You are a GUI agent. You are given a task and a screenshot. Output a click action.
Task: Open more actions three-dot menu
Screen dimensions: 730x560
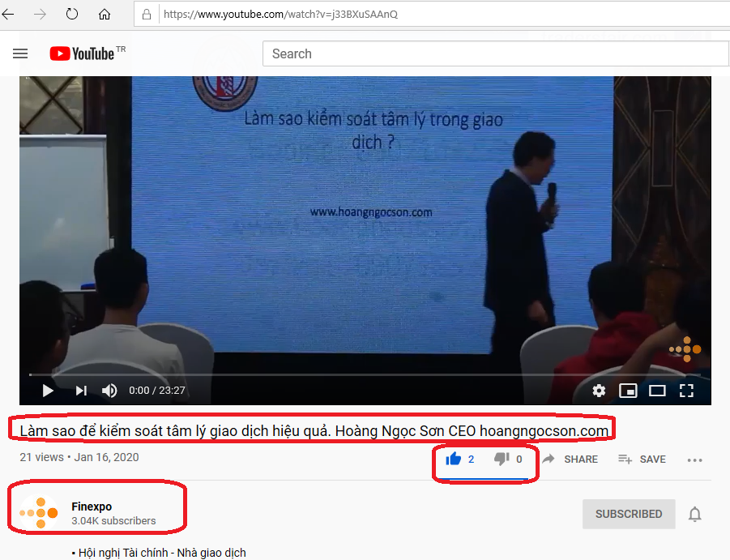coord(694,460)
